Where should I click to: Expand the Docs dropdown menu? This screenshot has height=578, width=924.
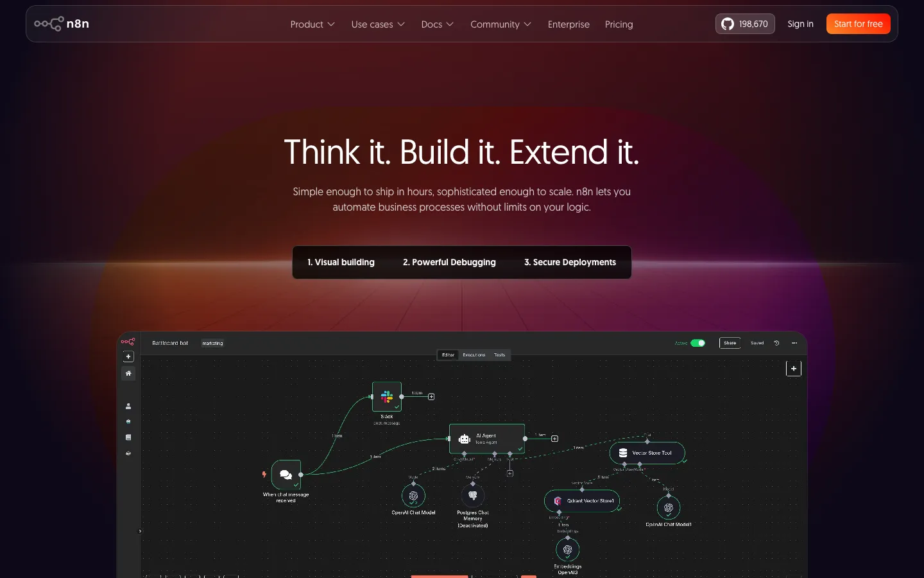coord(437,24)
